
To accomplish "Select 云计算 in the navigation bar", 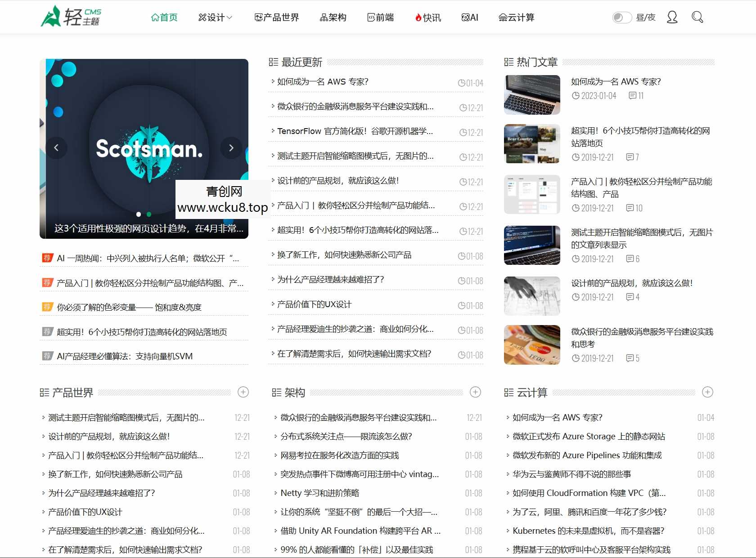I will click(x=516, y=18).
